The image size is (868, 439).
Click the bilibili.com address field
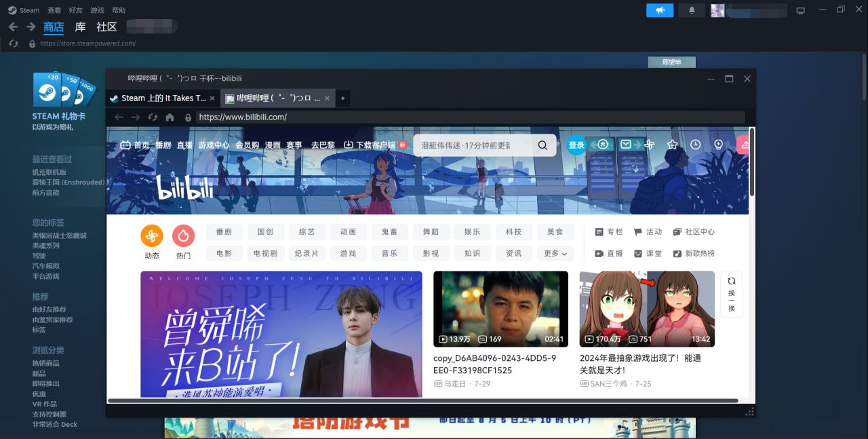471,117
